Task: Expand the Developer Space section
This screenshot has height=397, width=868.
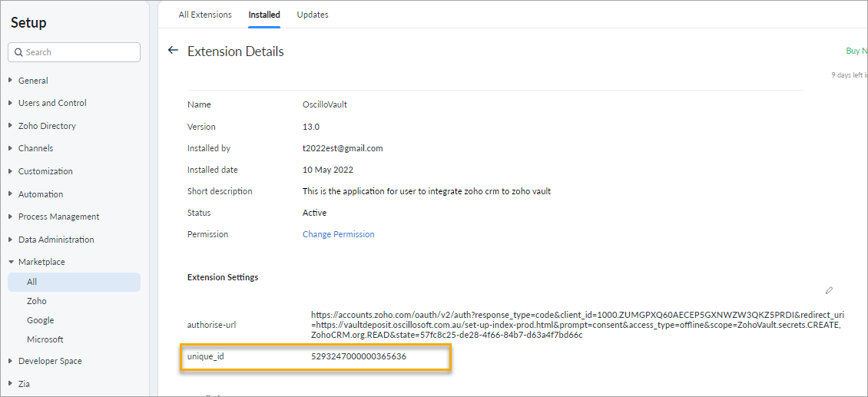Action: click(11, 361)
